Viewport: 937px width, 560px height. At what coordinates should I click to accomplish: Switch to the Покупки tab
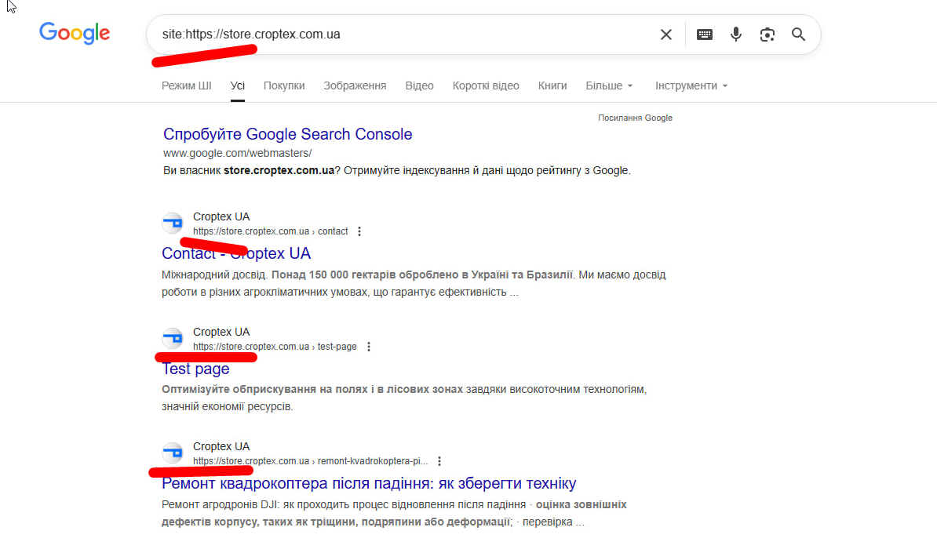click(284, 85)
